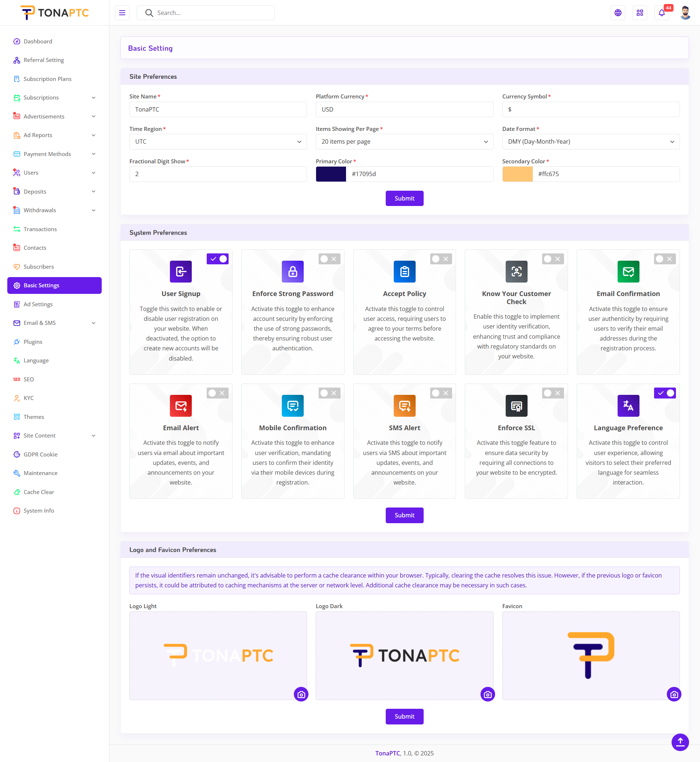Toggle the hamburger sidebar menu icon
The height and width of the screenshot is (762, 700).
(122, 13)
